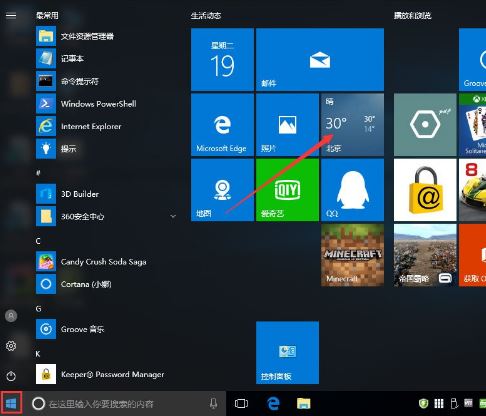Screen dimensions: 486x416
Task: Click the letter G section header
Action: (38, 309)
